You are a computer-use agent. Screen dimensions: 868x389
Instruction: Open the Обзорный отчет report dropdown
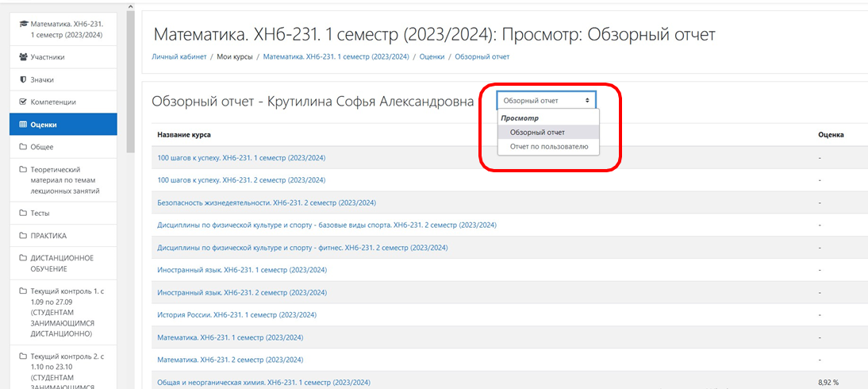point(547,101)
